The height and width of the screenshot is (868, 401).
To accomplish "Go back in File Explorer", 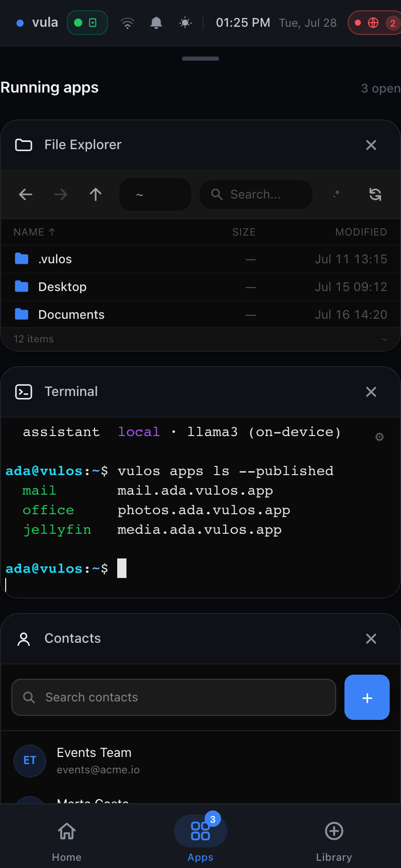I will 26,194.
